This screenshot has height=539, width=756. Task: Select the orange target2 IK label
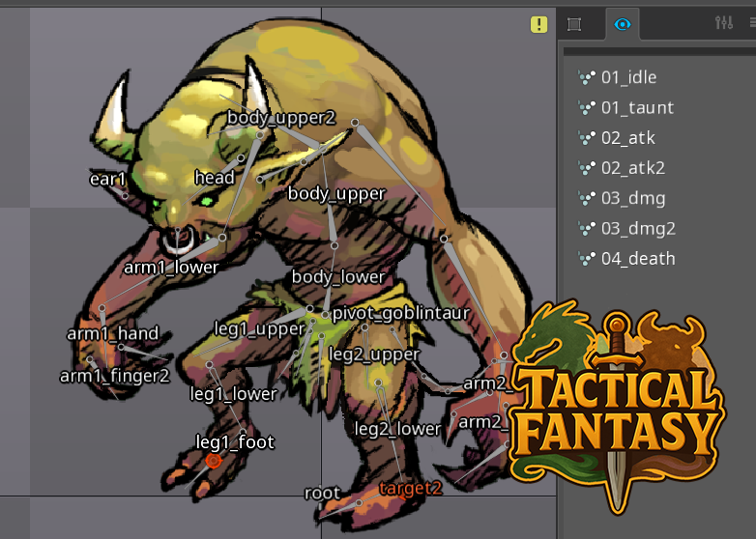coord(410,489)
